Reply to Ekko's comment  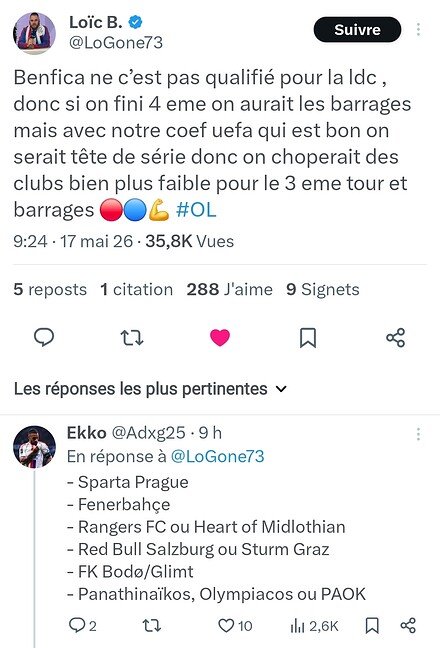tap(82, 625)
